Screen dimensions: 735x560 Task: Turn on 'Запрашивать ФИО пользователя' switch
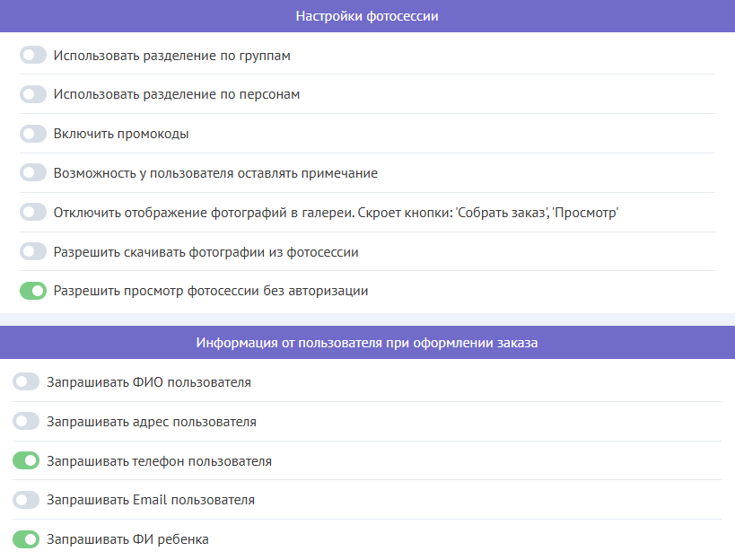26,382
